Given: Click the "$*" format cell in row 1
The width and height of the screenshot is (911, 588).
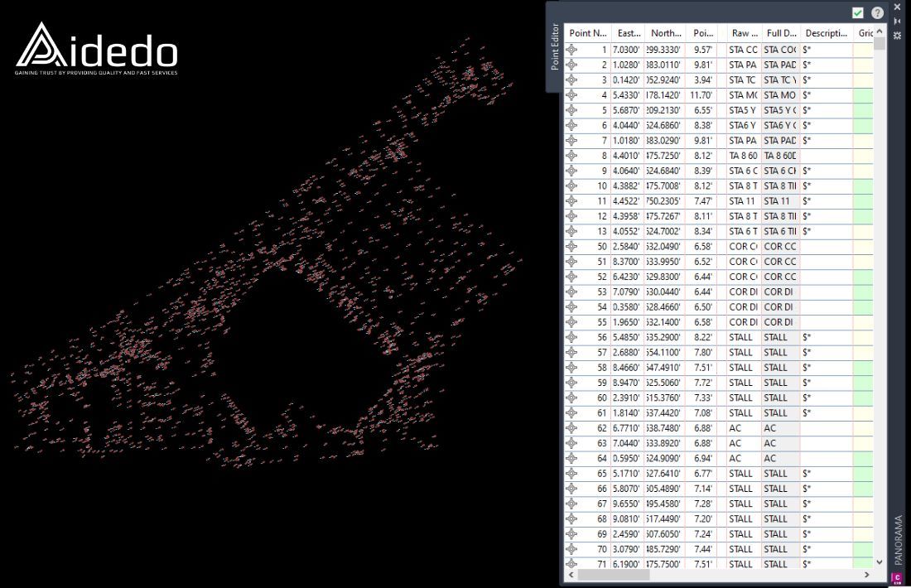Looking at the screenshot, I should click(827, 50).
